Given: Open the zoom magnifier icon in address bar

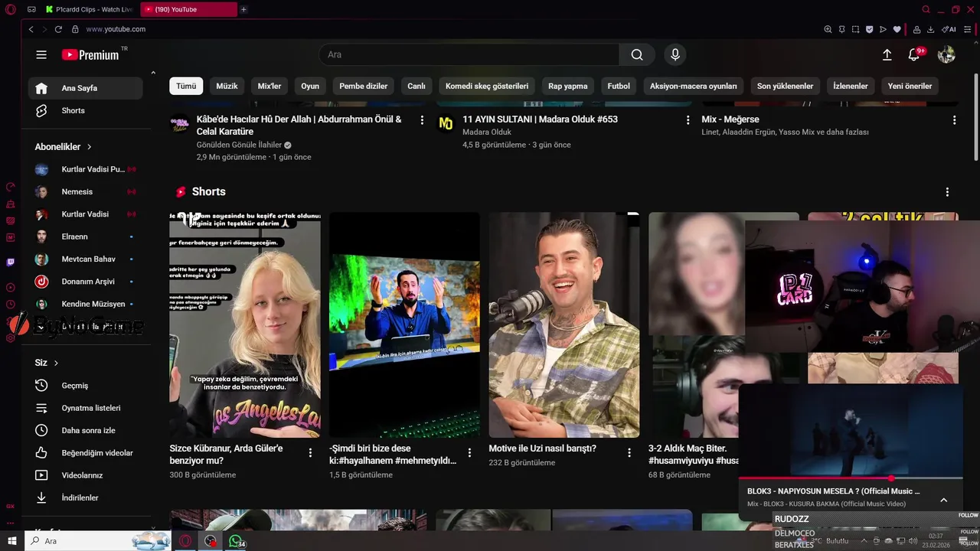Looking at the screenshot, I should (828, 29).
